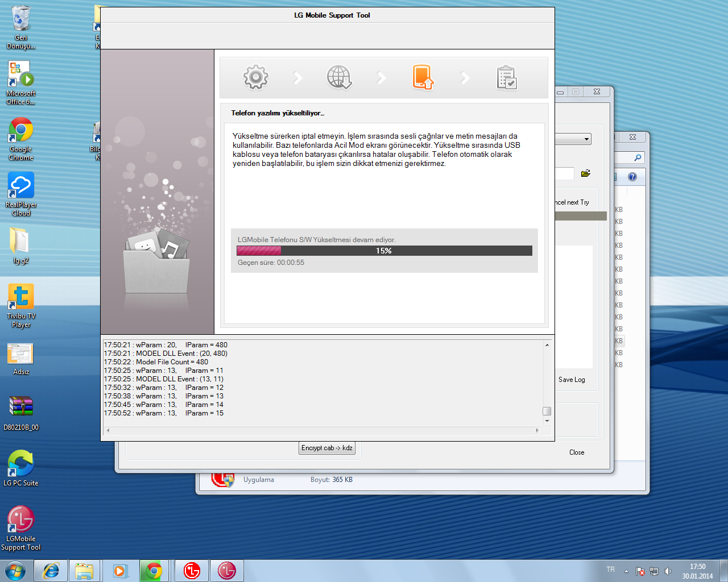Click the Action Center flag tray icon
The width and height of the screenshot is (728, 582).
(x=640, y=571)
